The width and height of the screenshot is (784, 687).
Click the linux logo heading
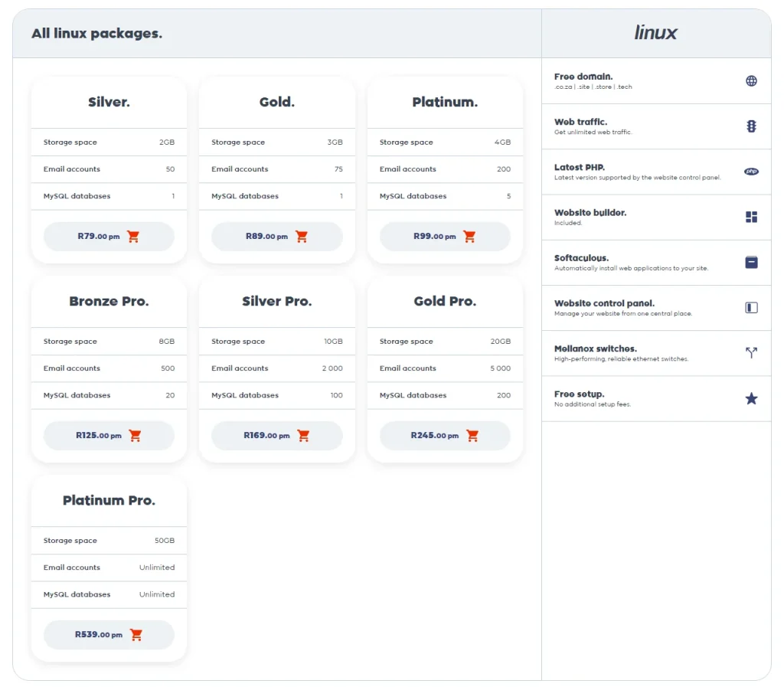point(655,33)
